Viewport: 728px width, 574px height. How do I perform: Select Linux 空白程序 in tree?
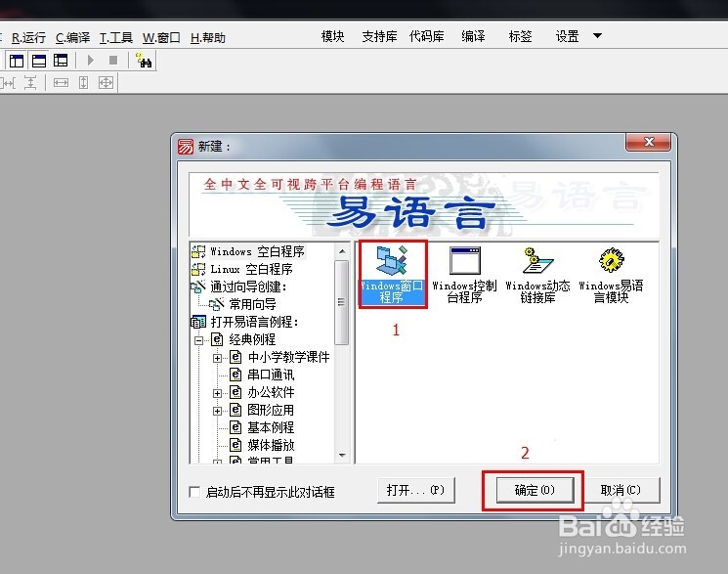[251, 269]
